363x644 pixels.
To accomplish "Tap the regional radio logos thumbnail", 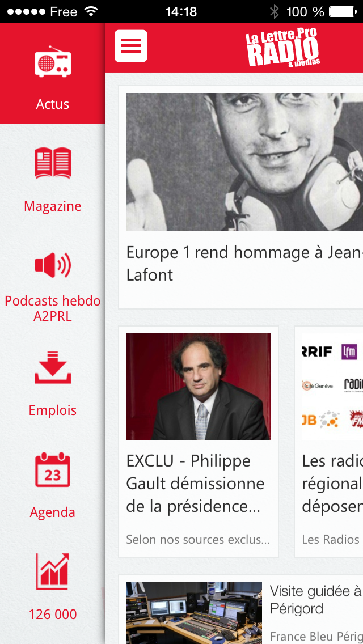I will pos(332,386).
